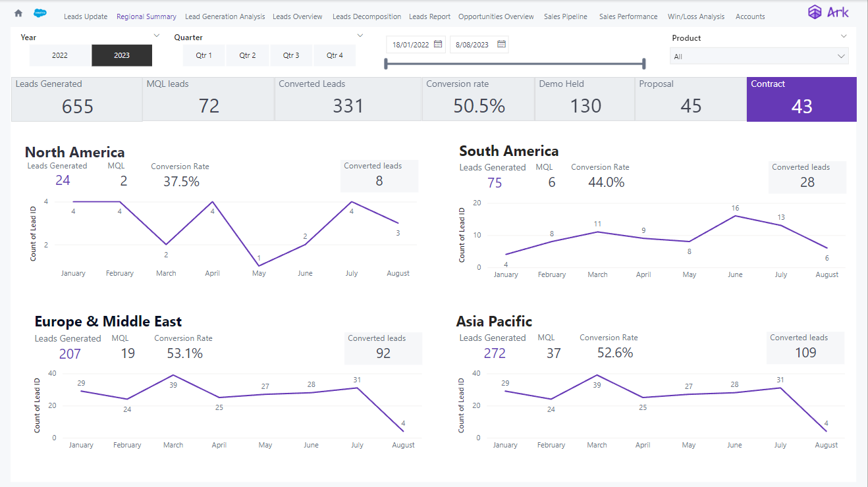Viewport: 868px width, 487px height.
Task: Click the Leads Decomposition link
Action: click(x=367, y=16)
